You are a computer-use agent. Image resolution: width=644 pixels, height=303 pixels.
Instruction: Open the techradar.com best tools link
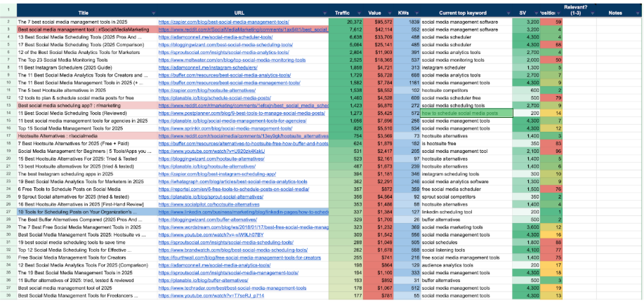click(232, 288)
